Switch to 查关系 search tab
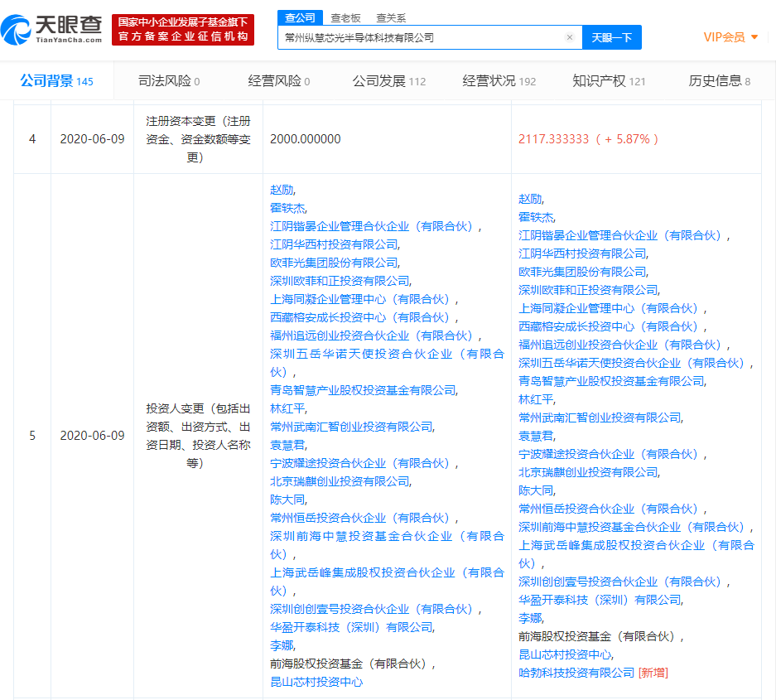This screenshot has height=700, width=776. tap(391, 17)
